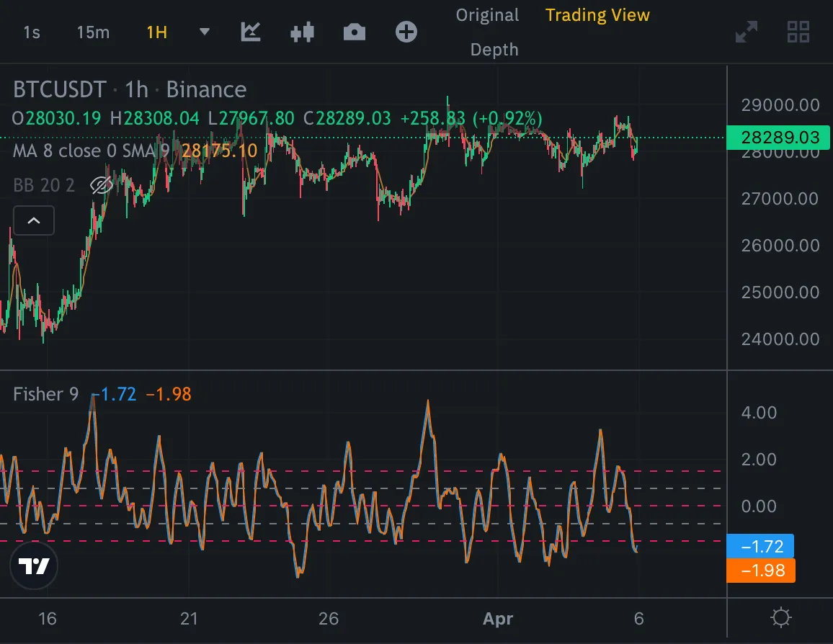Screen dimensions: 833x644
Task: Click the C28289.03 close value
Action: 347,118
